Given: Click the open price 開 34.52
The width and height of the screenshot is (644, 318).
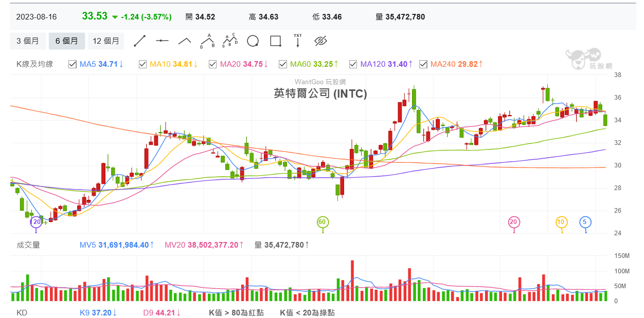Looking at the screenshot, I should (200, 17).
